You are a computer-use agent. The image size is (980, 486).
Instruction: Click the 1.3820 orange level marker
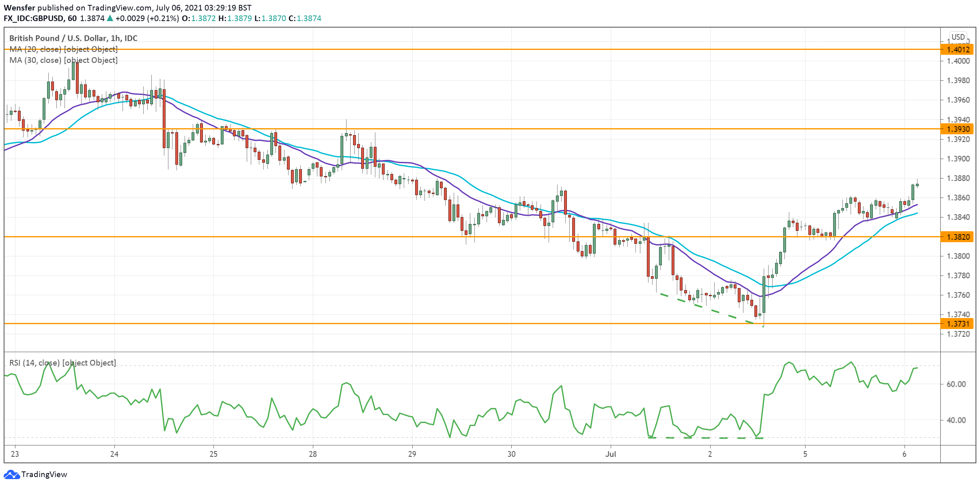958,237
